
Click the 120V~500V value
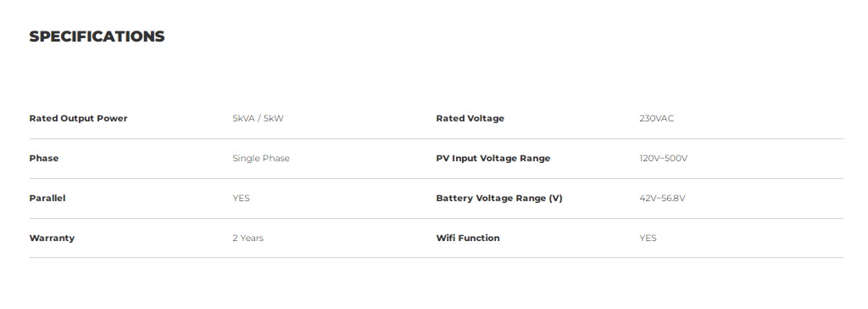point(663,158)
